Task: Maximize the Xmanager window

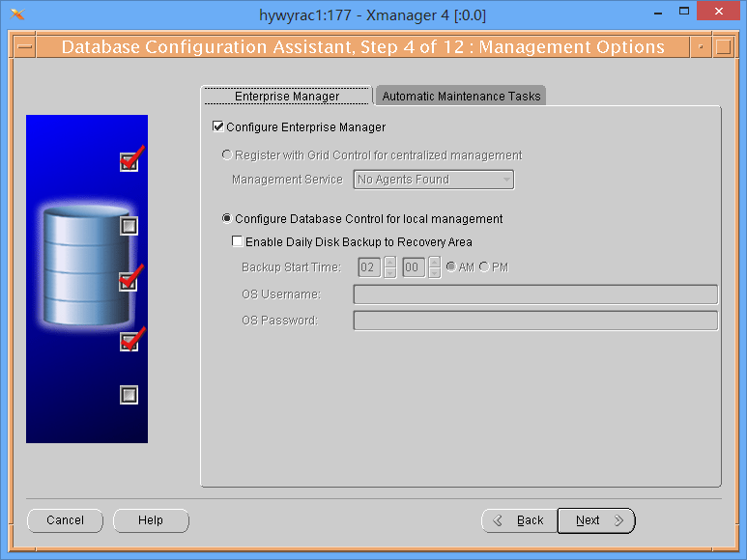Action: 683,12
